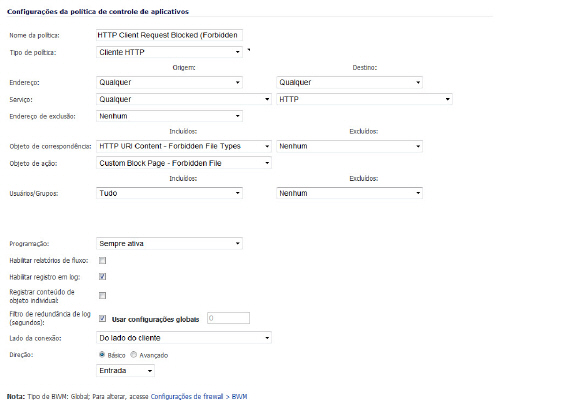Viewport: 576px width, 411px height.
Task: Open Objeto de ação dropdown
Action: click(x=184, y=163)
